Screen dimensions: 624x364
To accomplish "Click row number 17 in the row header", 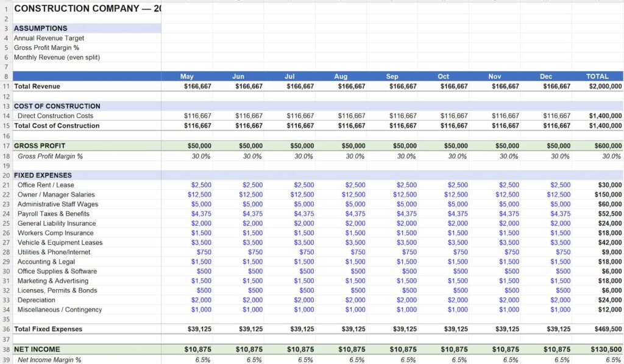I will (5, 146).
